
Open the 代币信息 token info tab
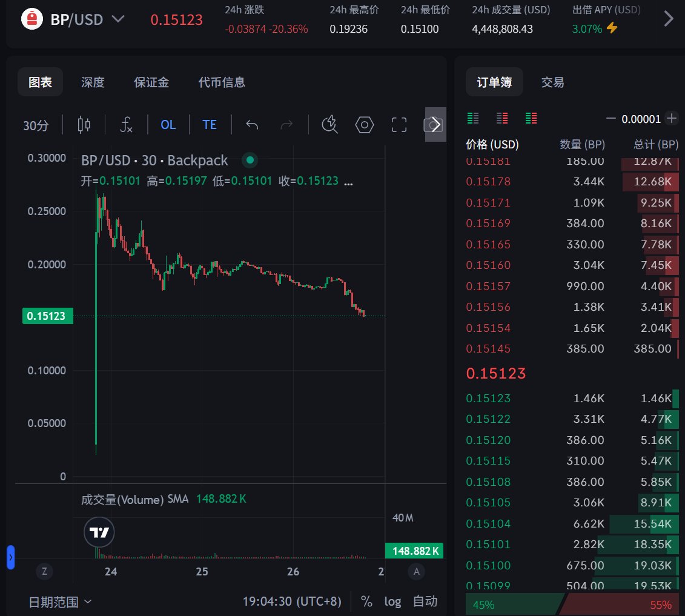(x=222, y=82)
